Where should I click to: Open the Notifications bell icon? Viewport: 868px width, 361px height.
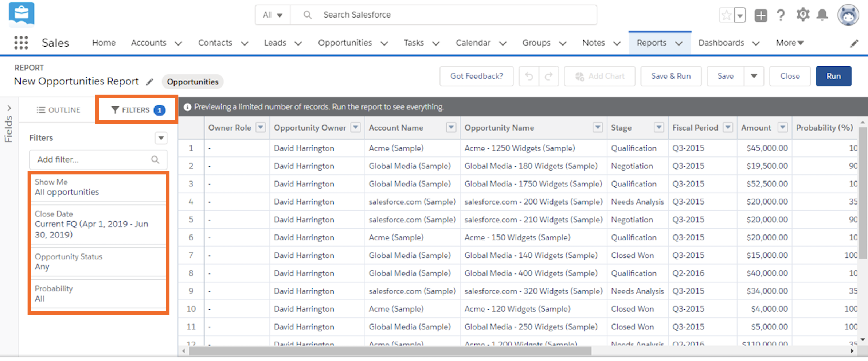822,15
